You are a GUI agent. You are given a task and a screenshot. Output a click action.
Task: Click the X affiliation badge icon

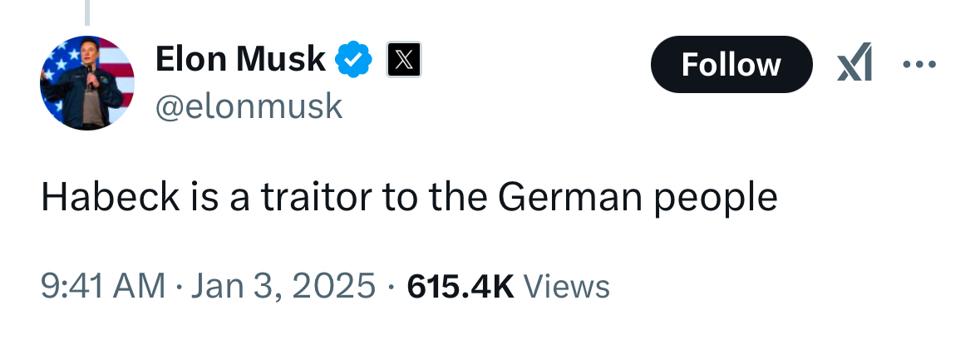coord(404,60)
